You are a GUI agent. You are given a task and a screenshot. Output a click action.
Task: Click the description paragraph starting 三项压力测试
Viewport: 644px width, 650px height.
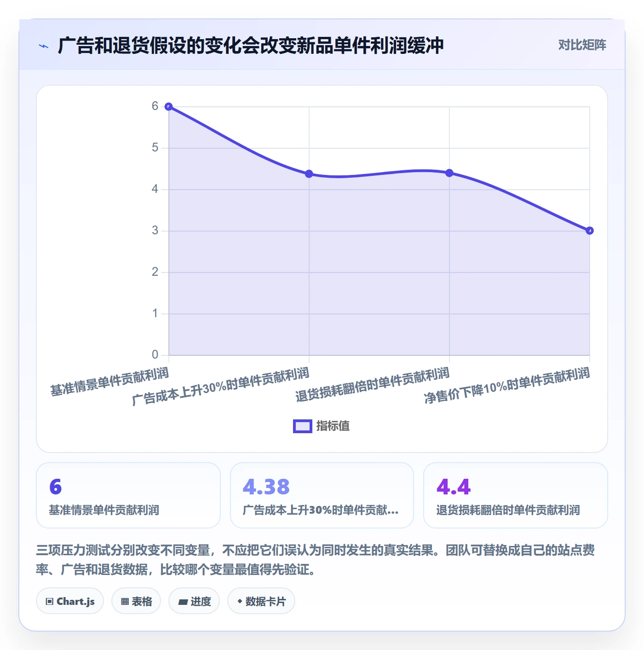click(x=316, y=560)
